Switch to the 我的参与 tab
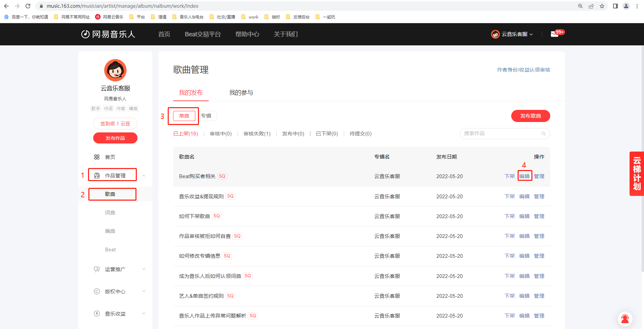Image resolution: width=644 pixels, height=329 pixels. coord(241,93)
